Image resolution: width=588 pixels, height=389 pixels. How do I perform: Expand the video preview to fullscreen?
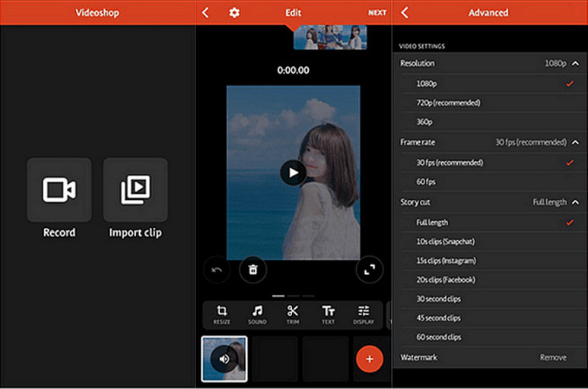click(370, 269)
